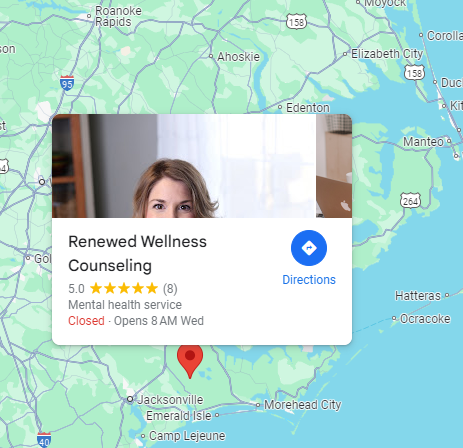Click the US 158 shield near Elizabeth City

point(414,72)
